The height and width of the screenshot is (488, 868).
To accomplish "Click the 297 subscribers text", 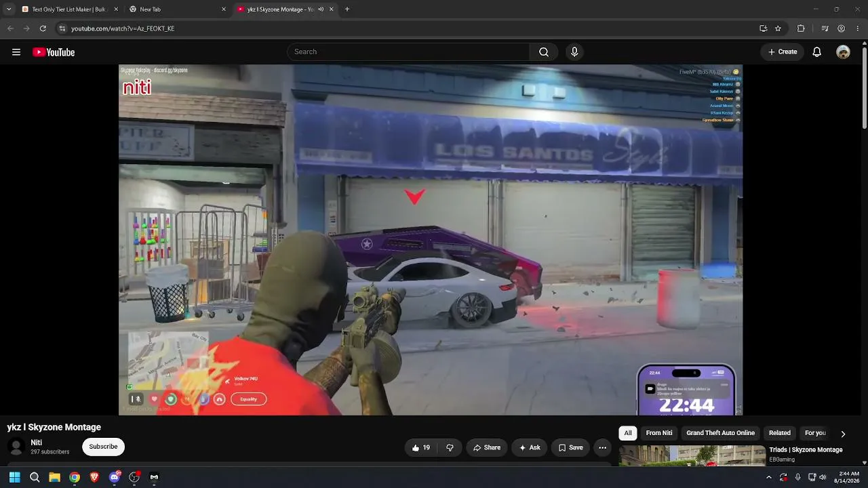I will pos(50,452).
